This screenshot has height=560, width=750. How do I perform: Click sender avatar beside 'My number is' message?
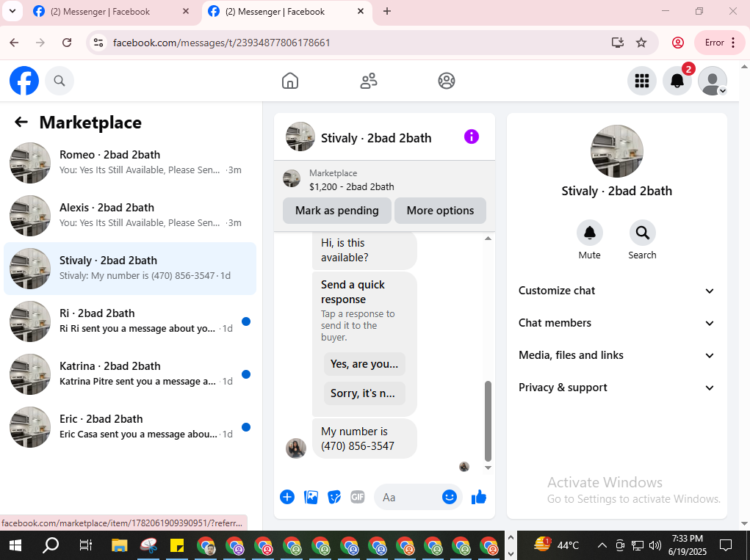coord(295,448)
